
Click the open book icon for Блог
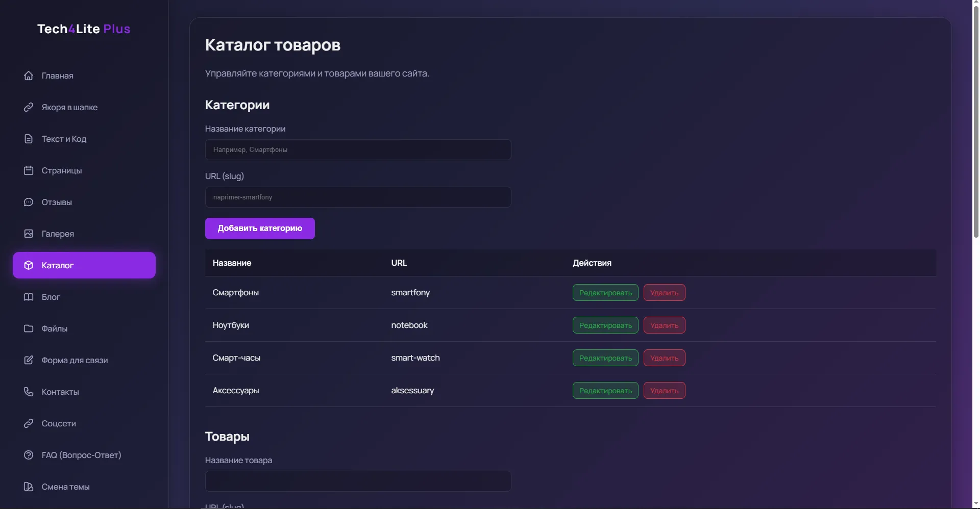tap(29, 297)
